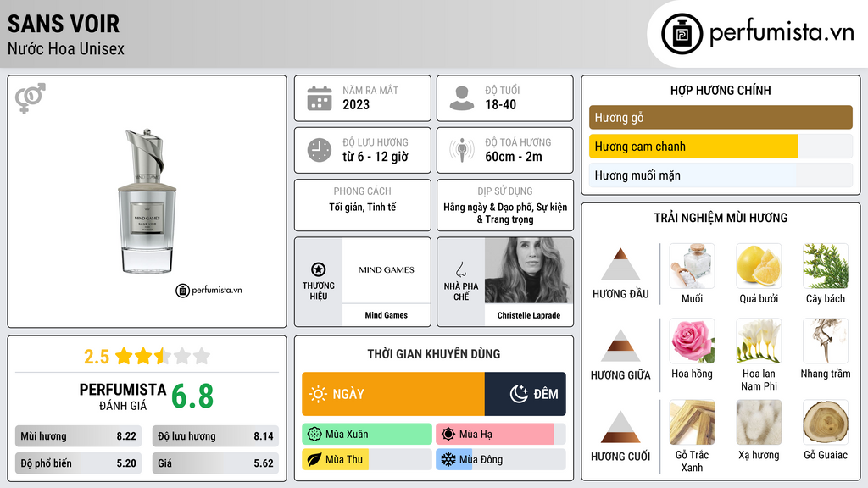The image size is (868, 488).
Task: Click the star badge icon above Thương hiệu
Action: click(x=319, y=269)
